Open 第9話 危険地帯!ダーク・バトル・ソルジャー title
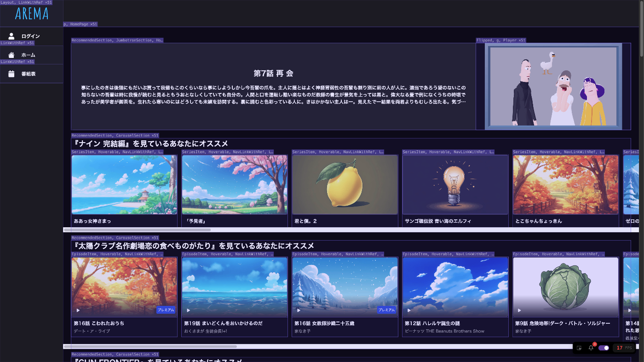Screen dimensions: 644x362 563,323
